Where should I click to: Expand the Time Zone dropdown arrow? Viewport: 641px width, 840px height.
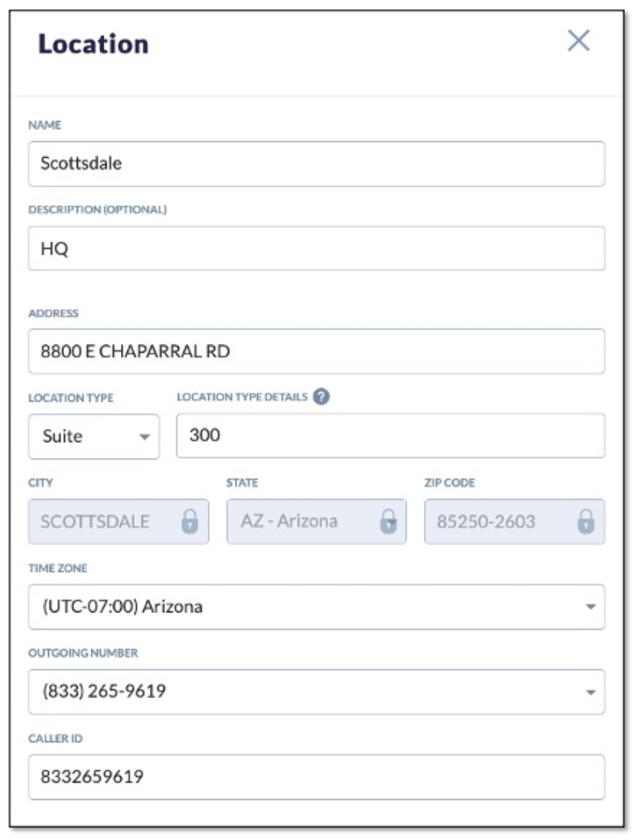click(591, 607)
